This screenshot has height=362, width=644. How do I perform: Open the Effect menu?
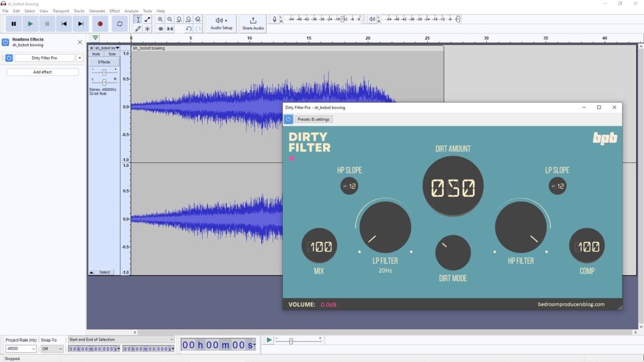click(114, 10)
